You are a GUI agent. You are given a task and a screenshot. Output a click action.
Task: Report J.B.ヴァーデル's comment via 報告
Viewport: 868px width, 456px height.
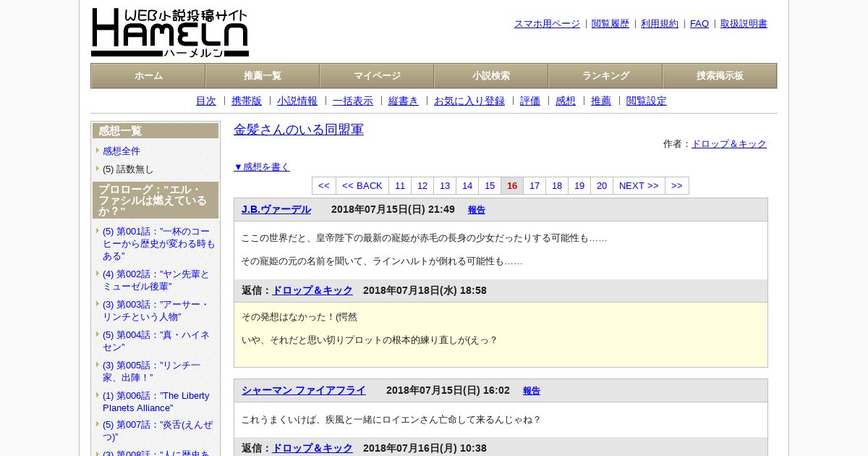[477, 210]
